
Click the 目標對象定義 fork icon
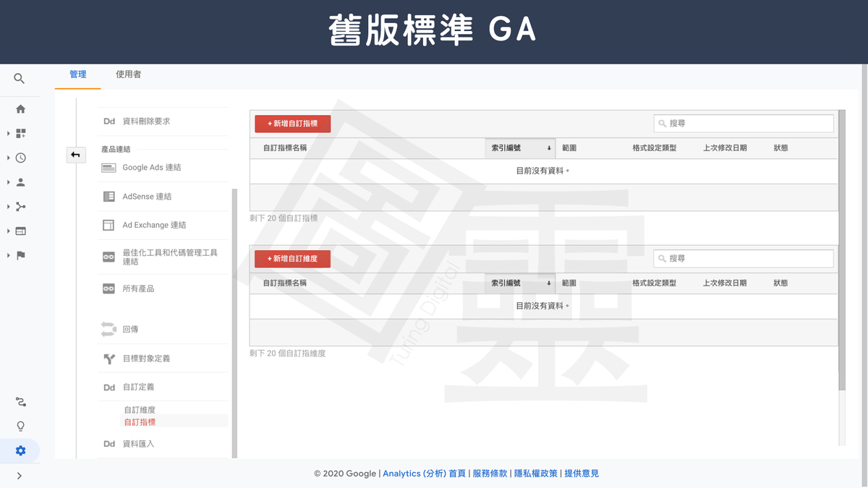[109, 359]
